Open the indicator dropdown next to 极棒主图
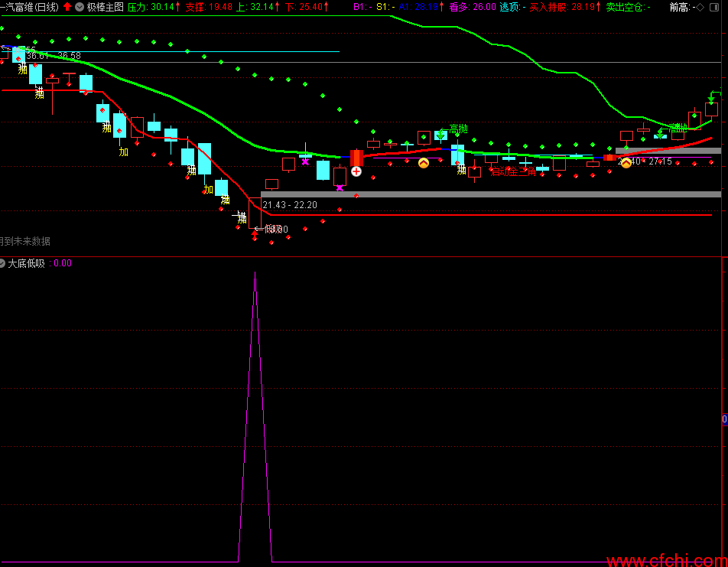The height and width of the screenshot is (567, 728). (x=80, y=7)
